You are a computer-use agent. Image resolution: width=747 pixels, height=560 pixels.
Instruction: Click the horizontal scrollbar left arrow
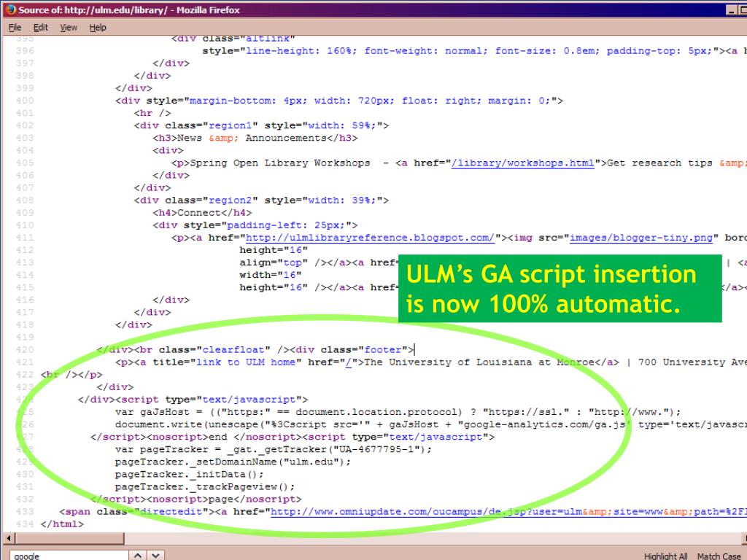[x=8, y=539]
